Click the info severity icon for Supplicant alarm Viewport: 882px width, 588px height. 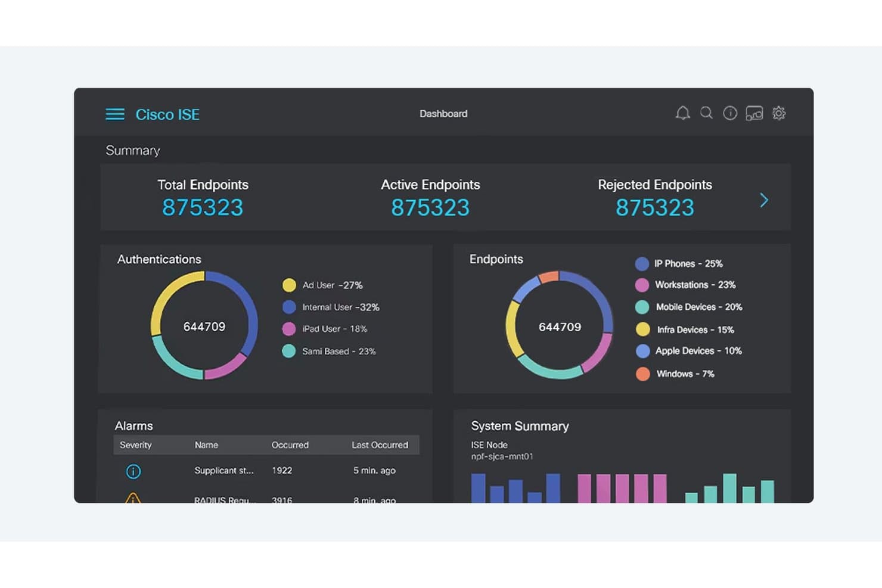[133, 471]
